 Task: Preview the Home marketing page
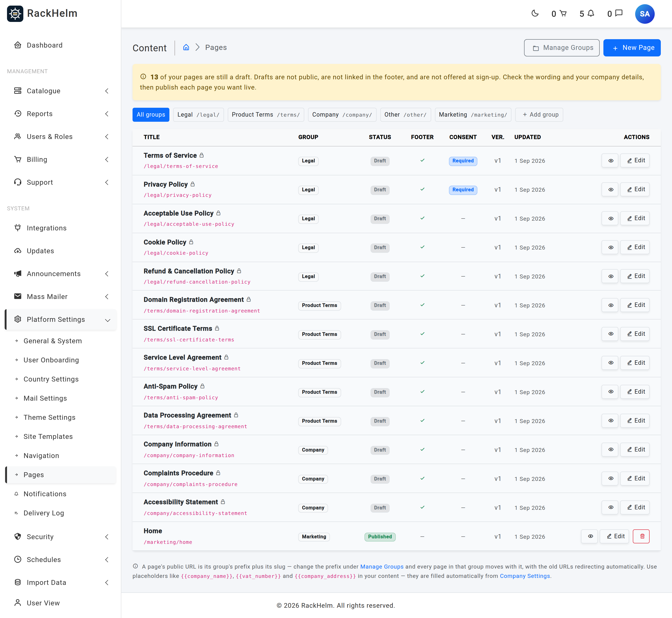[x=590, y=536]
